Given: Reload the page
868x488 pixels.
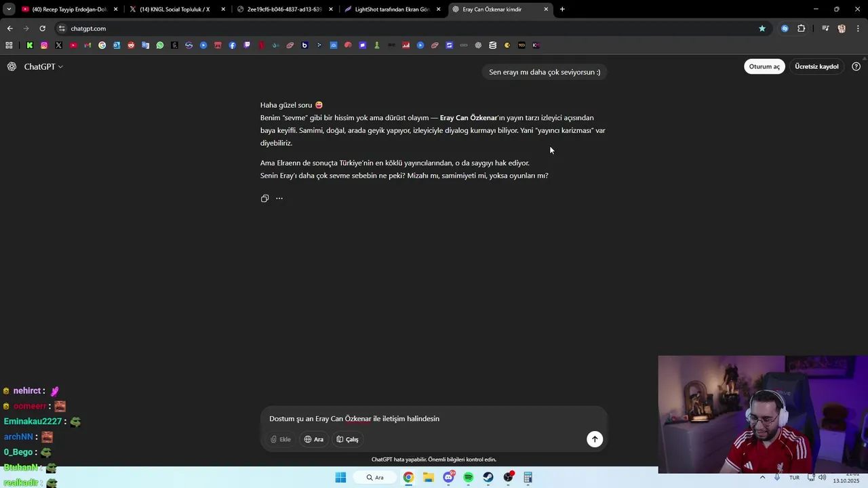Looking at the screenshot, I should pos(42,28).
